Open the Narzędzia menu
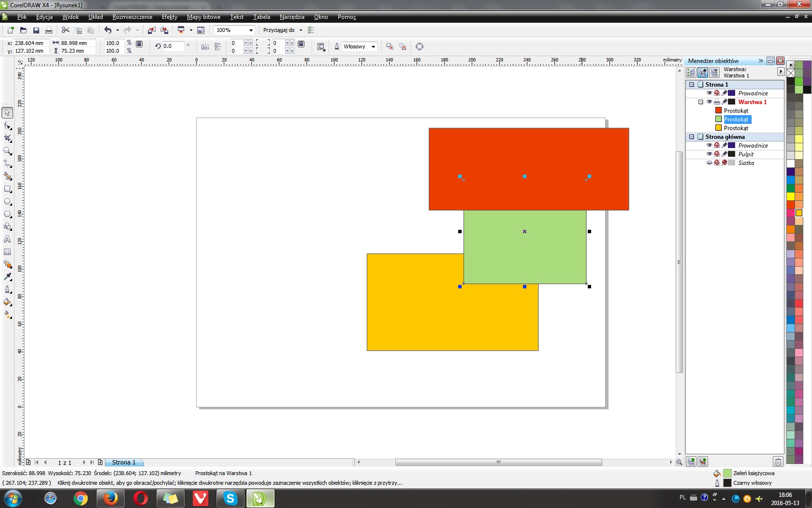This screenshot has width=812, height=508. (x=291, y=17)
